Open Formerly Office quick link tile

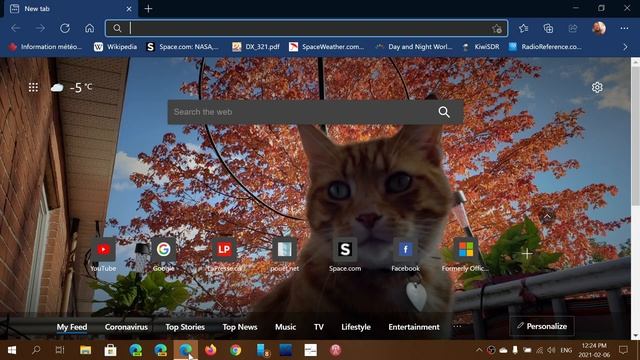[465, 255]
